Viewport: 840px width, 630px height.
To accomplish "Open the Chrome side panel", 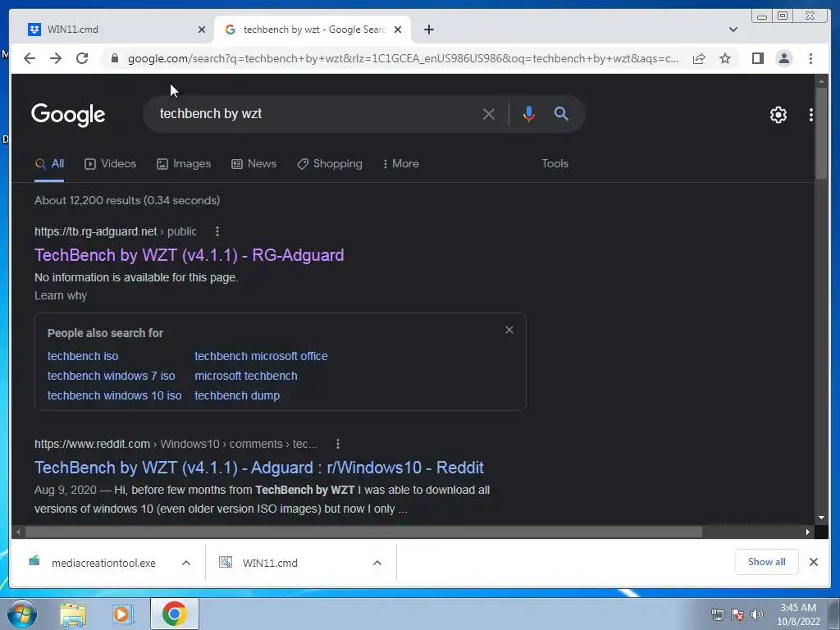I will [x=757, y=58].
